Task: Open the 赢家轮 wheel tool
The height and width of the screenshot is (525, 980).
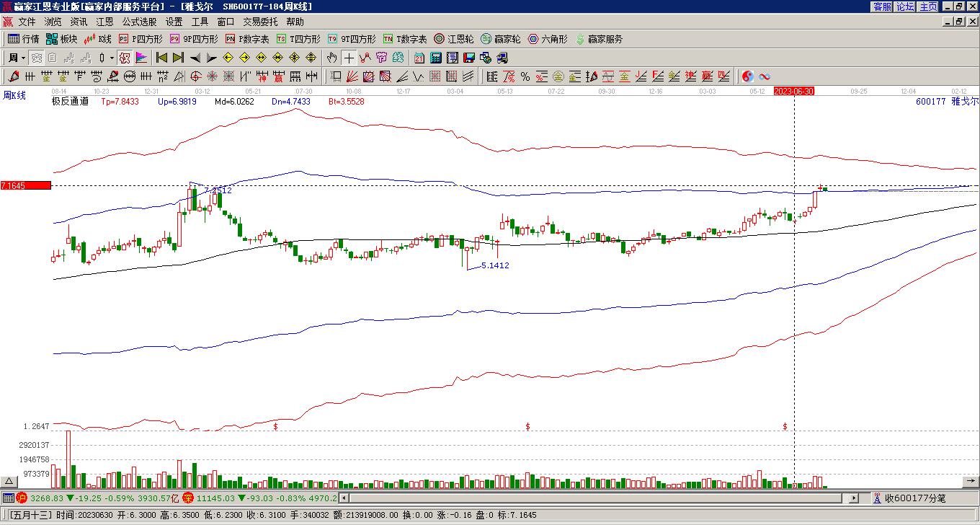Action: [501, 39]
